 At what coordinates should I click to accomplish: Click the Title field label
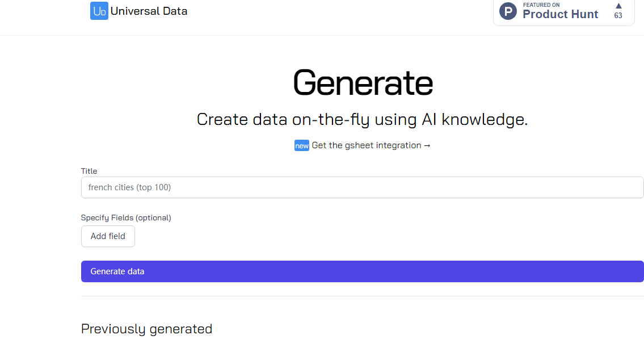click(89, 171)
